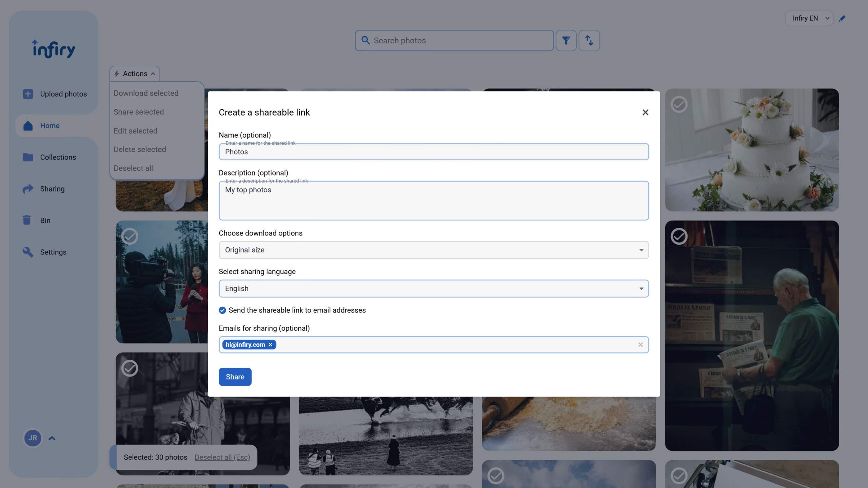Click the Deselect all (Esc) link
This screenshot has width=868, height=488.
[x=222, y=457]
